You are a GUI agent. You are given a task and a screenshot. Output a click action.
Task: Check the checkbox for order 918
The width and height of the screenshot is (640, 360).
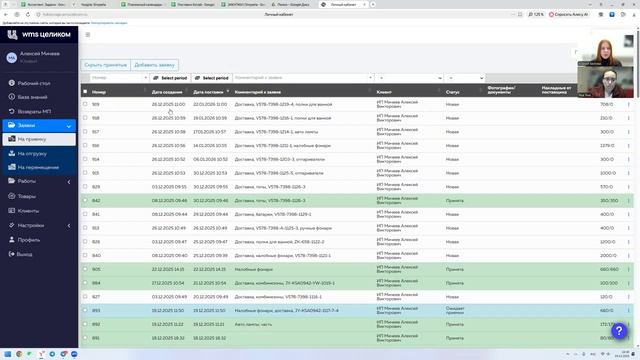click(x=85, y=118)
